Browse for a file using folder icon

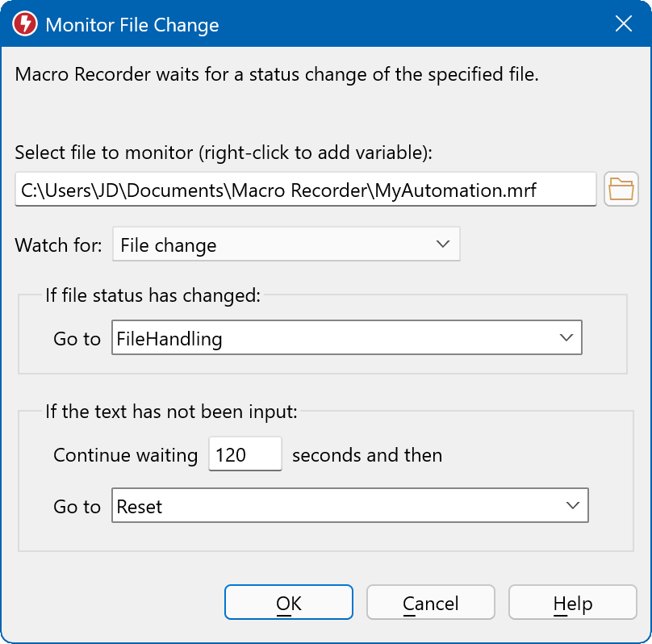[621, 190]
